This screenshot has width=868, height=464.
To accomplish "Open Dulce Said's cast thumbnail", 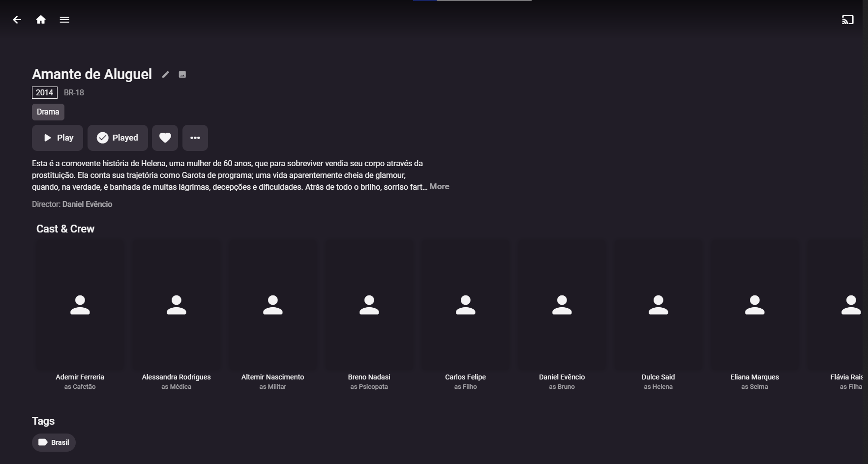I will [658, 305].
